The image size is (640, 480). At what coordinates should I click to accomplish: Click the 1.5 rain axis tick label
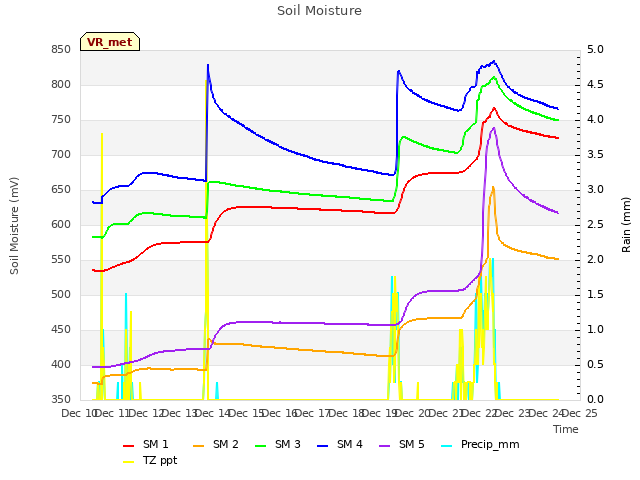tap(595, 295)
